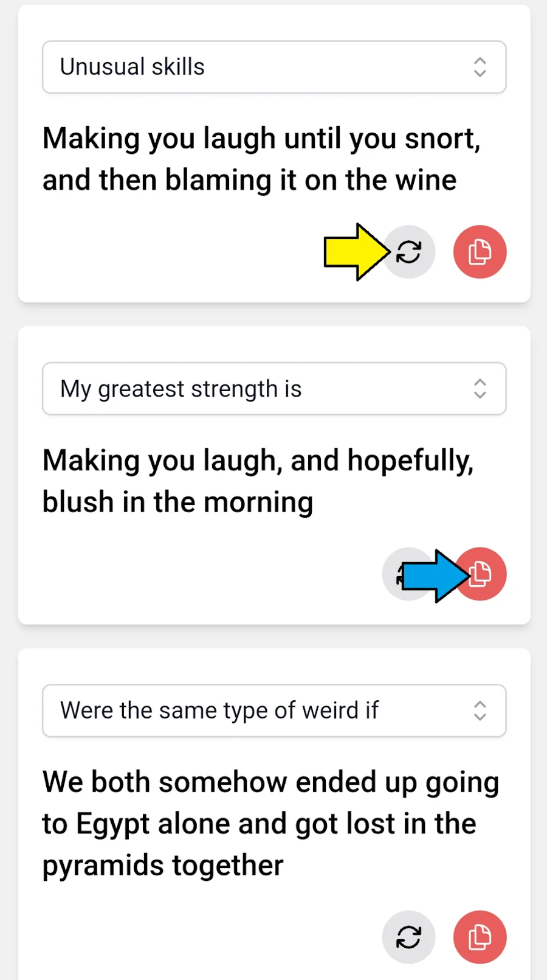Copy the pyramids answer using the red icon
Screen dimensions: 547x980
(x=480, y=937)
